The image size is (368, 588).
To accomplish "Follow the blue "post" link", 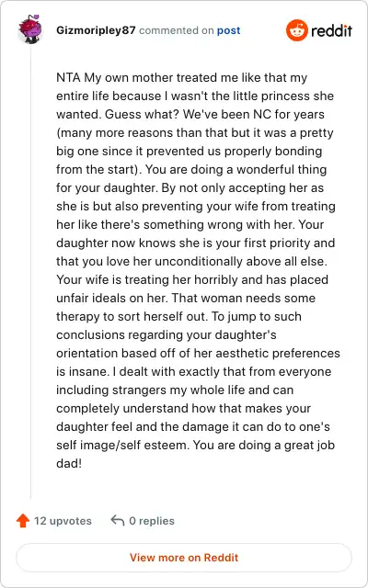I will [228, 30].
